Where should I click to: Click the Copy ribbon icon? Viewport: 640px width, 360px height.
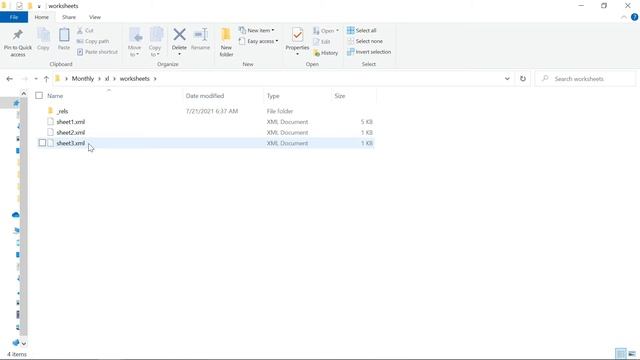(43, 35)
